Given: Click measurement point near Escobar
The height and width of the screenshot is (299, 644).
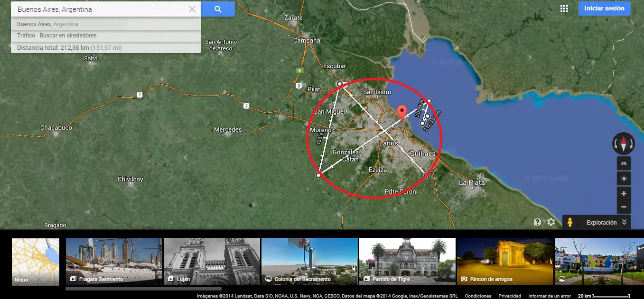Looking at the screenshot, I should coord(339,84).
